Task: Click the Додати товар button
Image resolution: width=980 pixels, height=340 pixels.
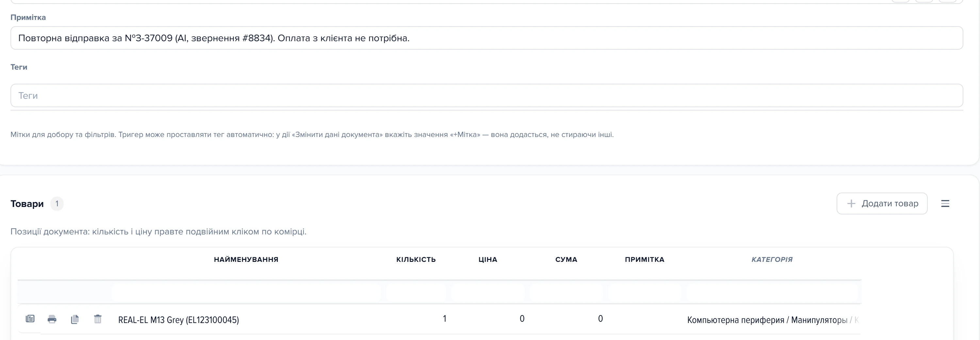Action: coord(882,204)
